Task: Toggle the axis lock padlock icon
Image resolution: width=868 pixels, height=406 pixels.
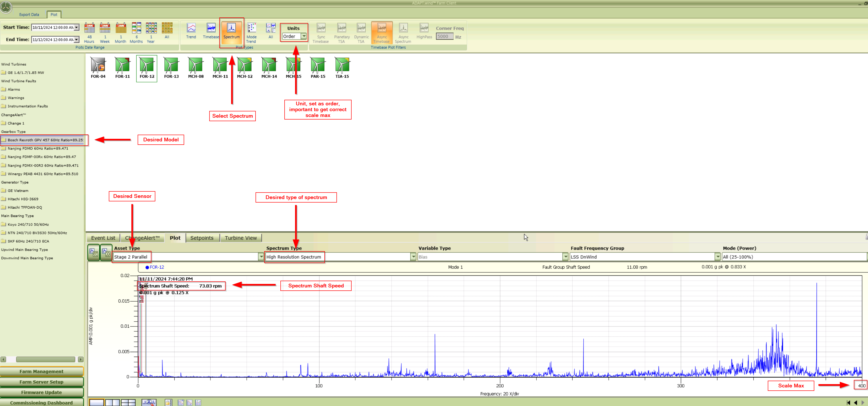Action: [168, 402]
